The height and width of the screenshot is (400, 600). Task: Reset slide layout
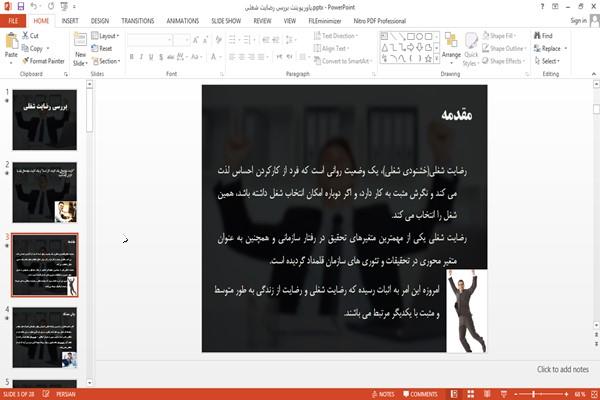pos(102,48)
